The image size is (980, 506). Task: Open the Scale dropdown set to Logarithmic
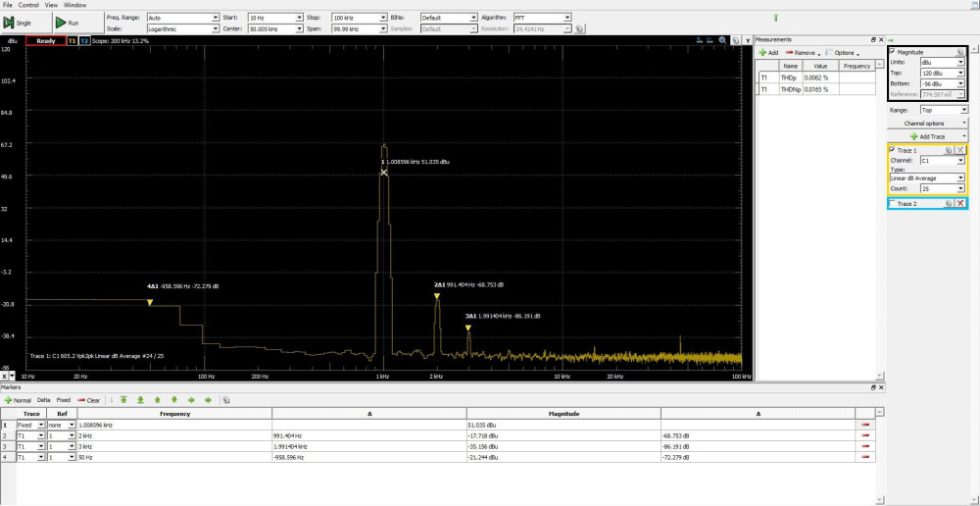click(182, 28)
